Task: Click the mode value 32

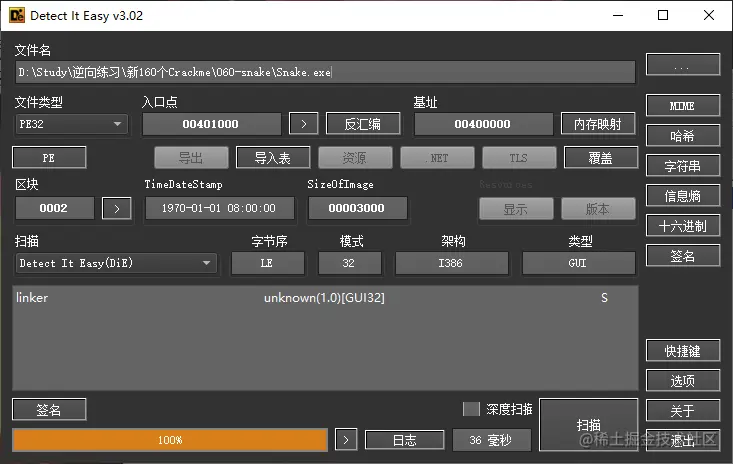Action: pyautogui.click(x=349, y=264)
